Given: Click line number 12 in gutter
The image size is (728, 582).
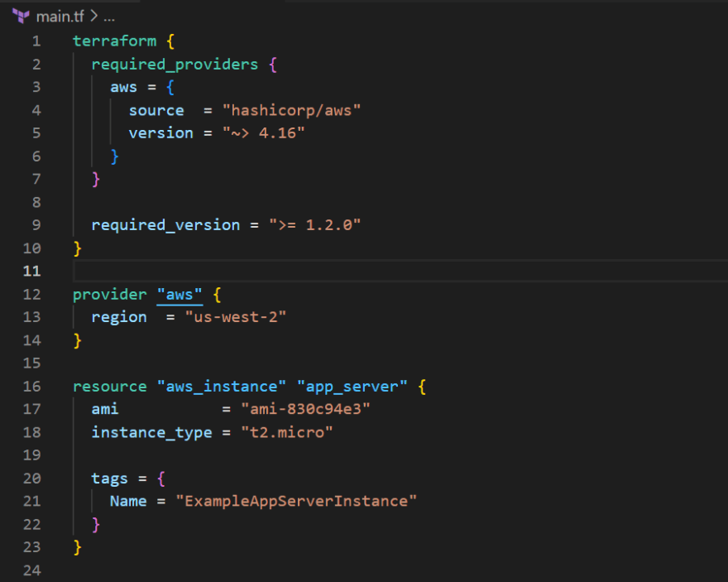Looking at the screenshot, I should coord(32,295).
